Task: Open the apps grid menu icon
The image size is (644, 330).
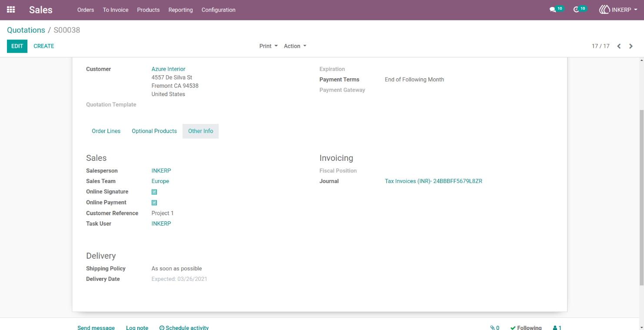Action: [x=11, y=10]
